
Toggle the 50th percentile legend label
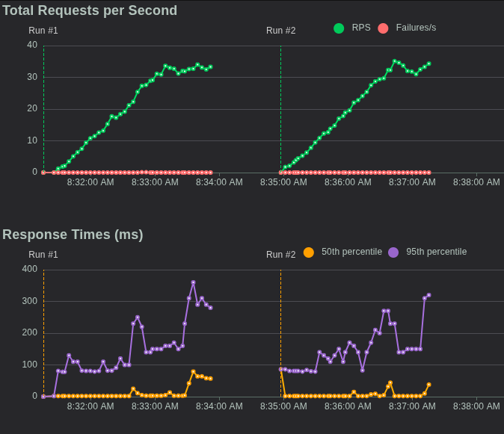351,252
